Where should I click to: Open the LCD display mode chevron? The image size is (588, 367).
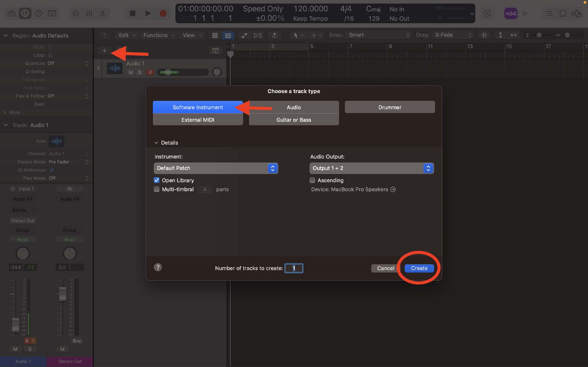pos(472,14)
